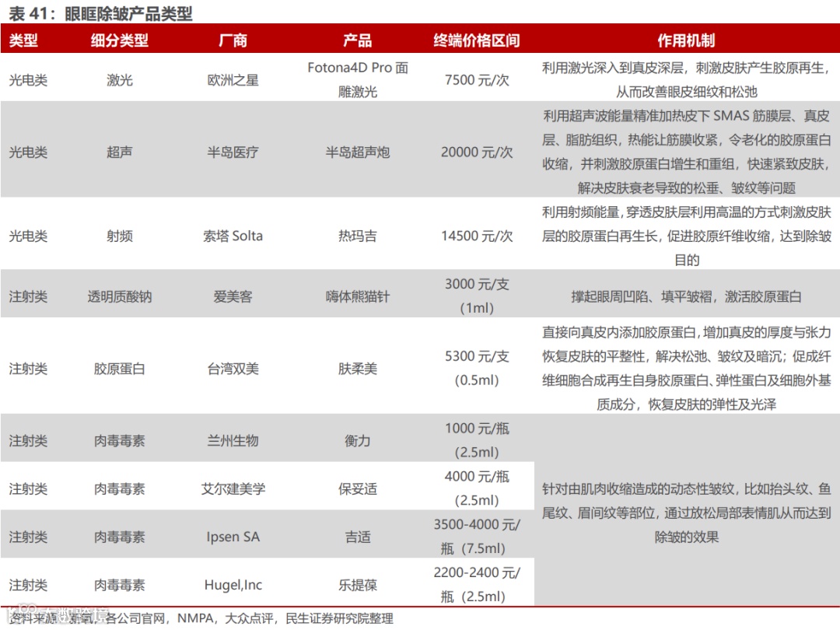Viewport: 840px width, 630px height.
Task: Select the mechanism text 撑起眼周凹陷、填平皱褶
Action: click(686, 296)
